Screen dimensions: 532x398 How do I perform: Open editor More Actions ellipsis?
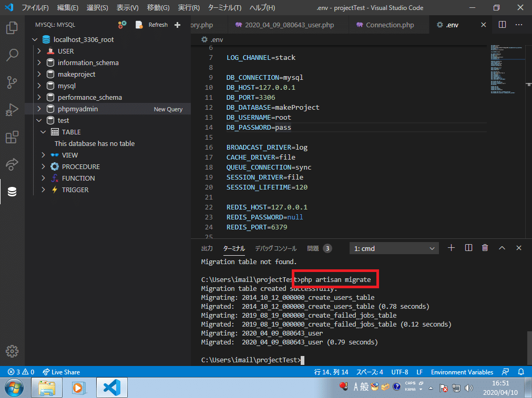pos(519,25)
